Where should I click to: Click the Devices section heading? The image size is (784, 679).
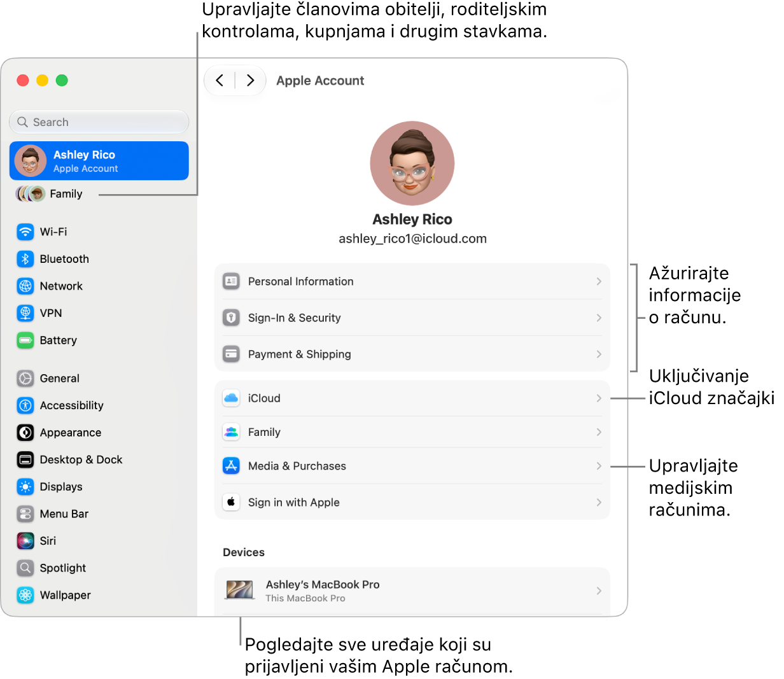coord(244,552)
